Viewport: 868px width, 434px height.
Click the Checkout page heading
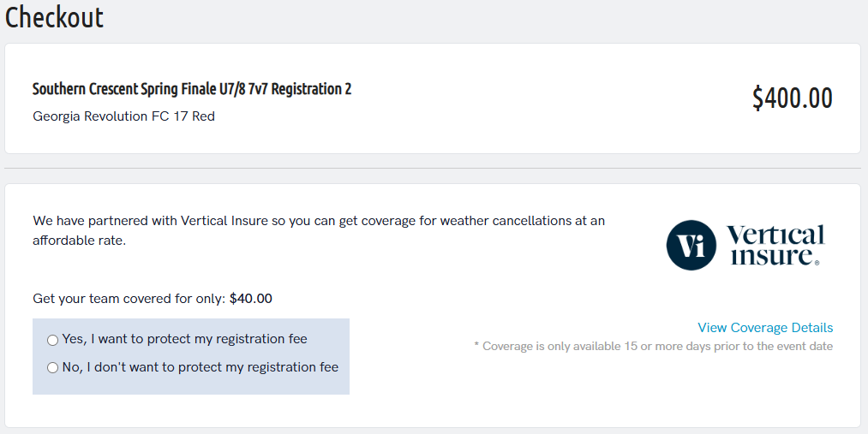[x=54, y=16]
